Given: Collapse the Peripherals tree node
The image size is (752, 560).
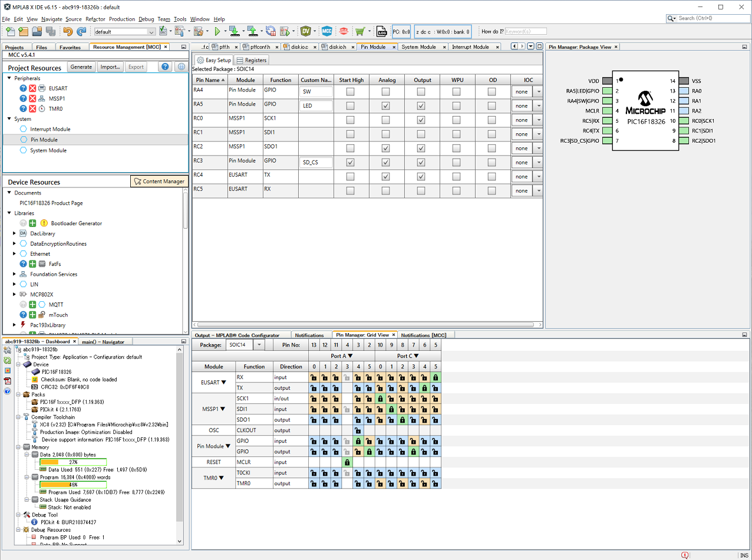Looking at the screenshot, I should click(x=9, y=78).
